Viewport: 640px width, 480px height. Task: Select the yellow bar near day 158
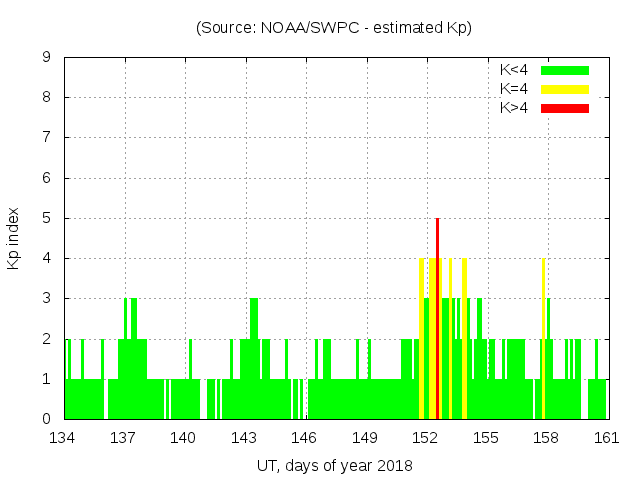point(543,338)
